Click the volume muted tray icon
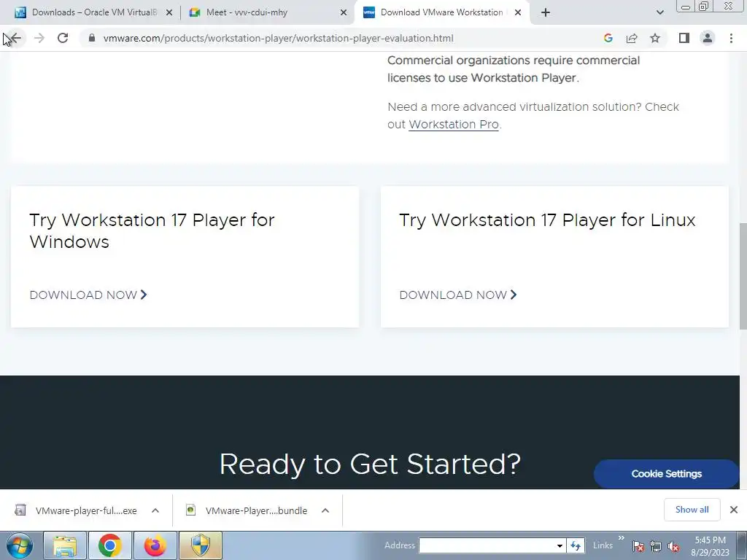This screenshot has width=747, height=560. [x=673, y=546]
